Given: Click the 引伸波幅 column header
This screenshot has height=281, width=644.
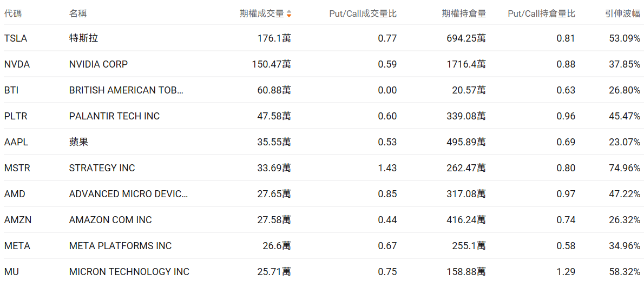Looking at the screenshot, I should click(x=622, y=14).
